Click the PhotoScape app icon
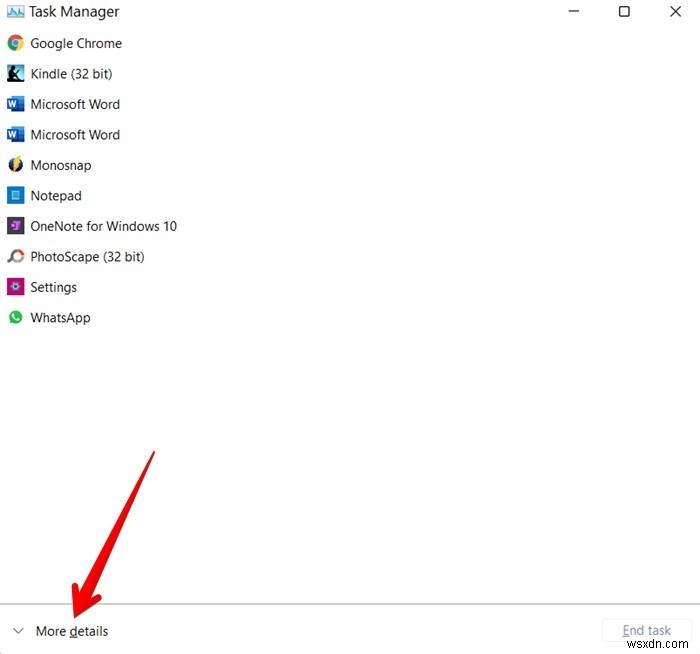 click(x=16, y=256)
